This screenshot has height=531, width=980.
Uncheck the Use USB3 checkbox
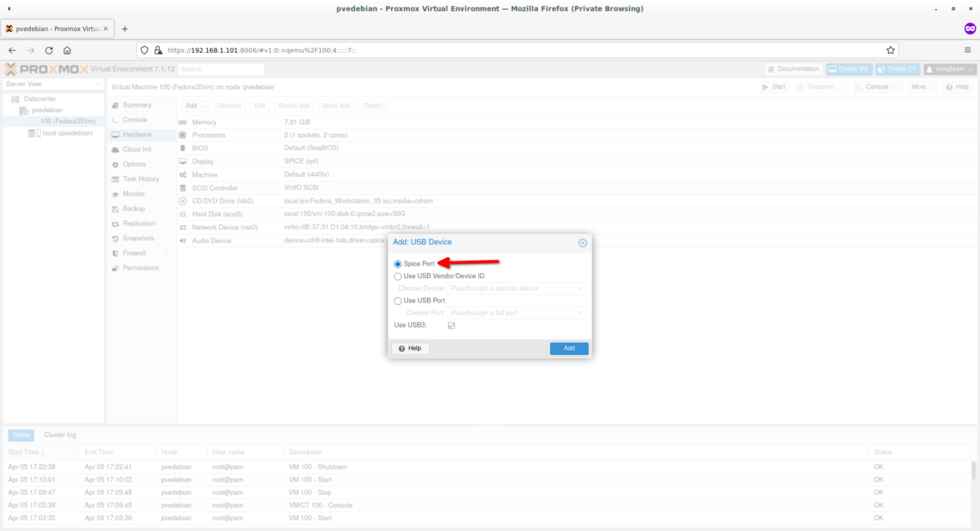(451, 326)
